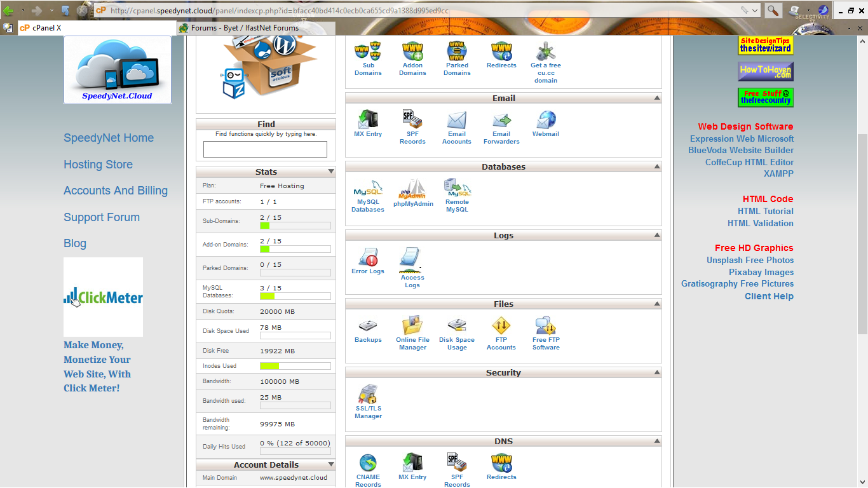Open the Client Help link
The image size is (868, 488).
tap(769, 296)
